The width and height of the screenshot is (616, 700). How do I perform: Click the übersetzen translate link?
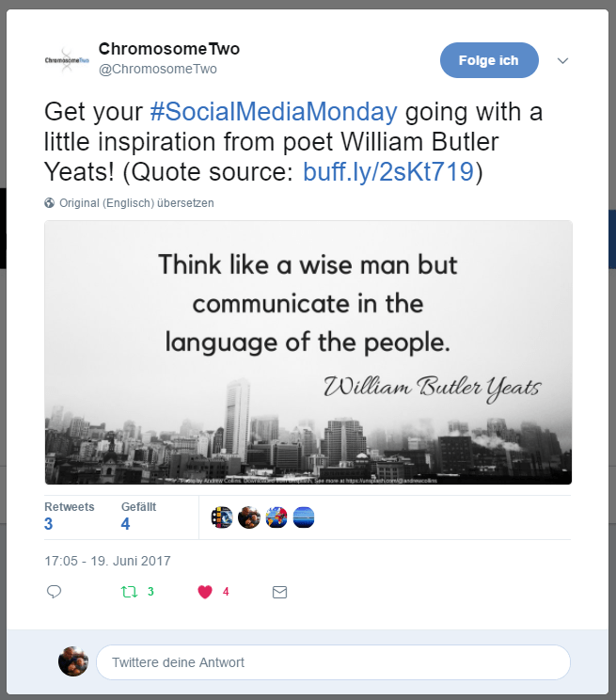point(185,202)
